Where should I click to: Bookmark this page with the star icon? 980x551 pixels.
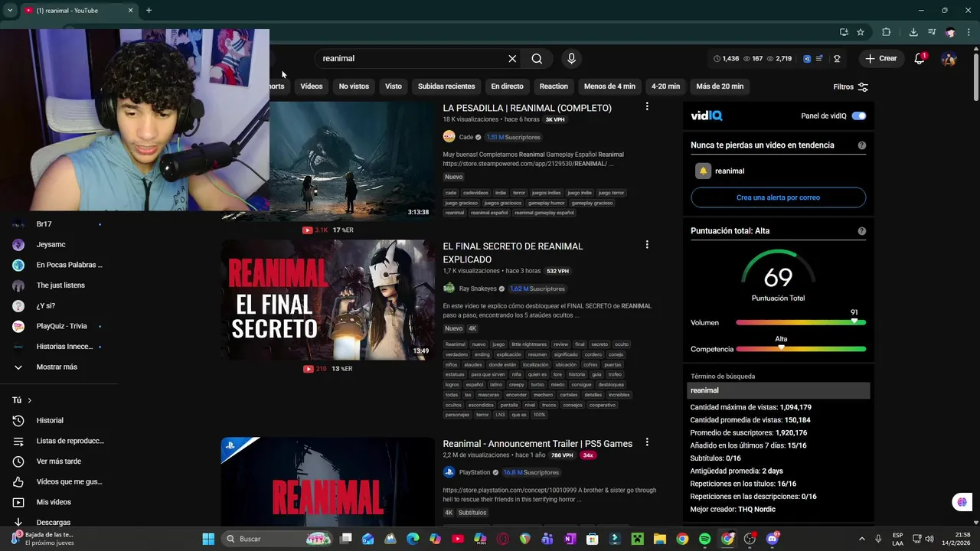pyautogui.click(x=861, y=32)
